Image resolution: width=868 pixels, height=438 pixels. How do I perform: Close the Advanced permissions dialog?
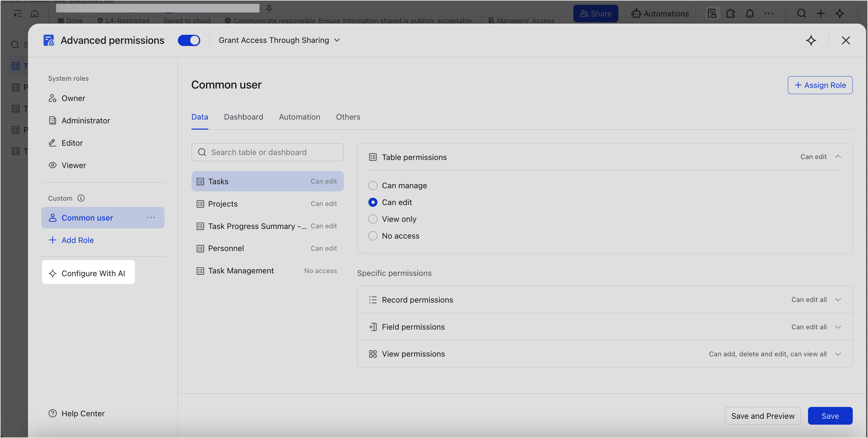[x=845, y=40]
